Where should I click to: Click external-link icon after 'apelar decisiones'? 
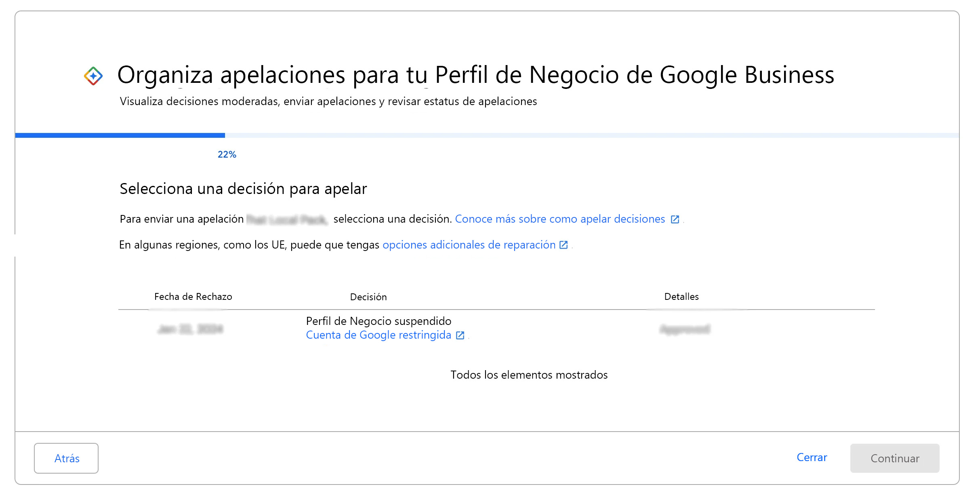(x=675, y=219)
